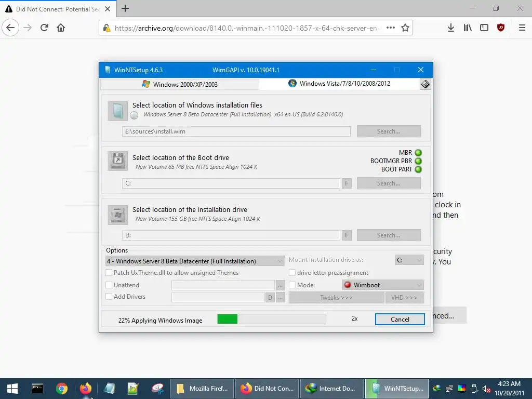Viewport: 532px width, 399px height.
Task: Click F format button for Installation drive
Action: pyautogui.click(x=347, y=235)
